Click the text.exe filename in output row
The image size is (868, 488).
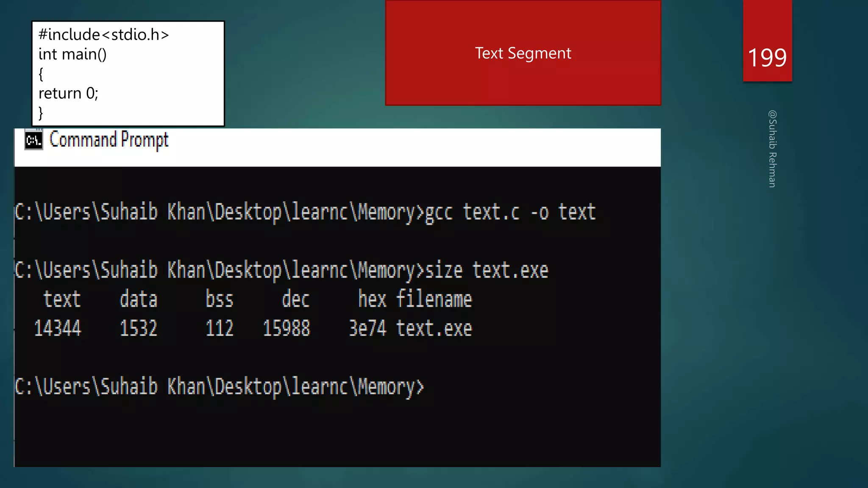(434, 328)
